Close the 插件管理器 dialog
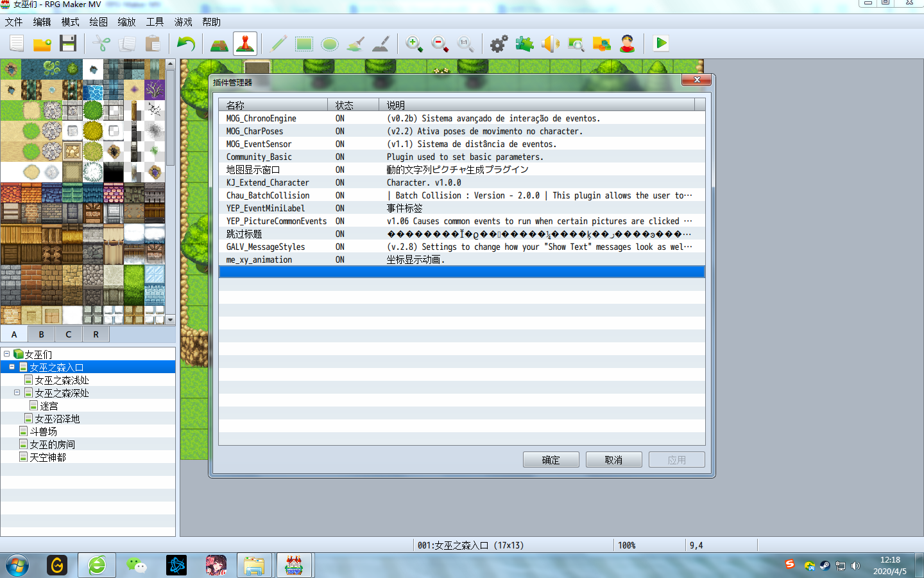The height and width of the screenshot is (578, 924). [696, 80]
